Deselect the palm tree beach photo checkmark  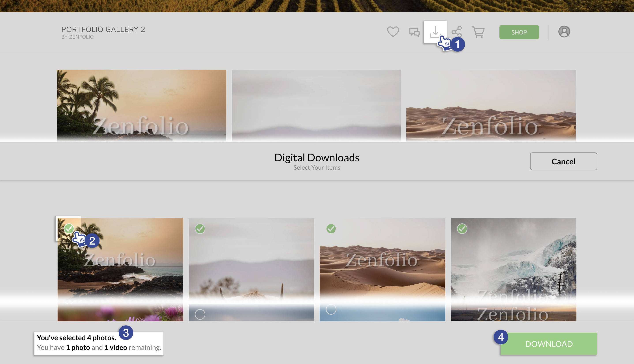click(x=69, y=229)
